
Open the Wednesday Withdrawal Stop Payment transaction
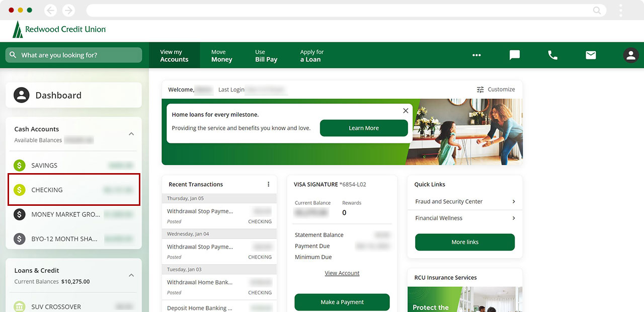[219, 252]
